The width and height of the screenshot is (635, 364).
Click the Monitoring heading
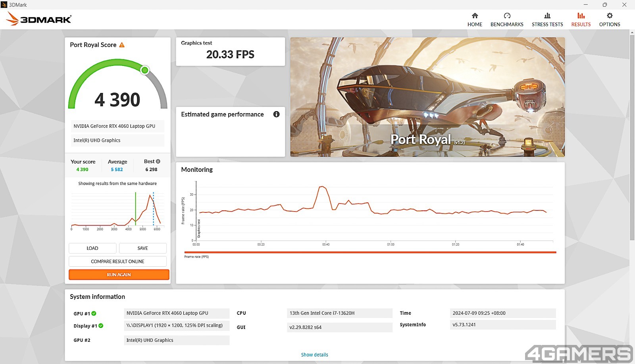[197, 169]
